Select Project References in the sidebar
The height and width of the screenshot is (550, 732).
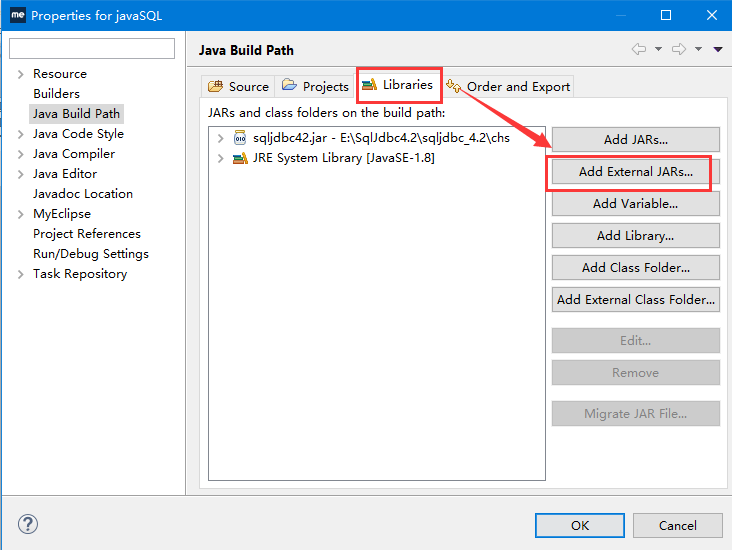[x=86, y=234]
